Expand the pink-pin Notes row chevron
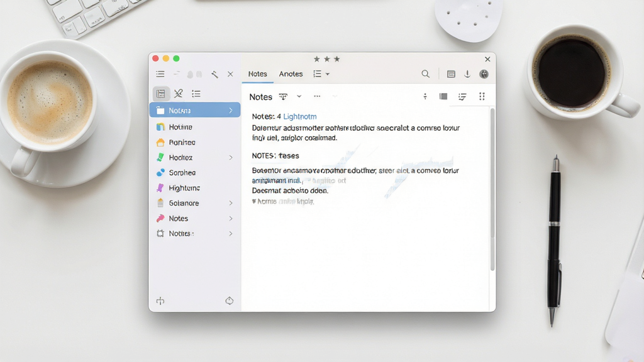Image resolution: width=644 pixels, height=362 pixels. pyautogui.click(x=231, y=218)
